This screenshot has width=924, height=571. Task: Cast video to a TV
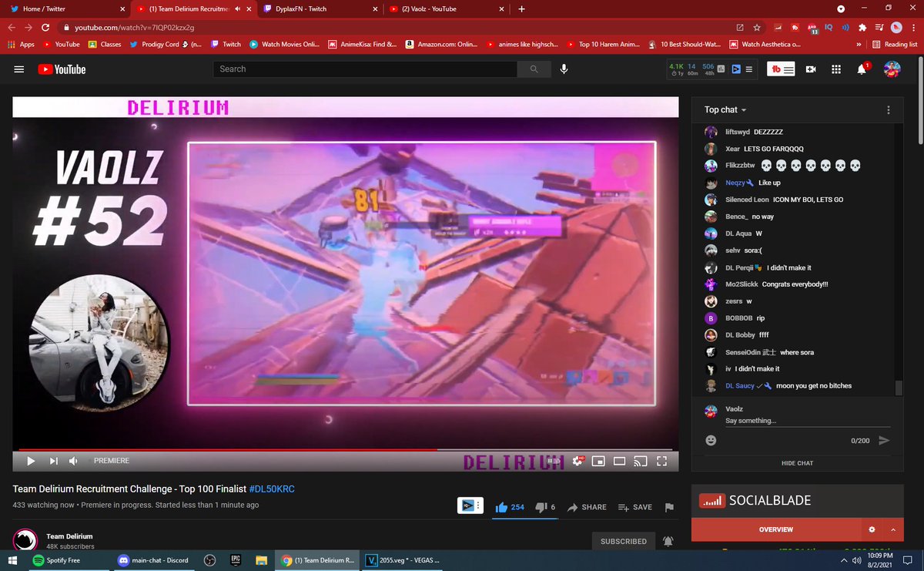pos(640,462)
